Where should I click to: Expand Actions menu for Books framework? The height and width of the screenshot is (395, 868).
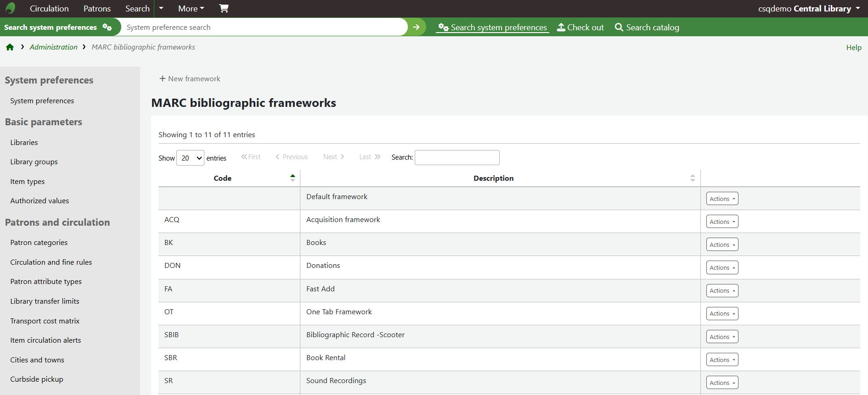722,245
